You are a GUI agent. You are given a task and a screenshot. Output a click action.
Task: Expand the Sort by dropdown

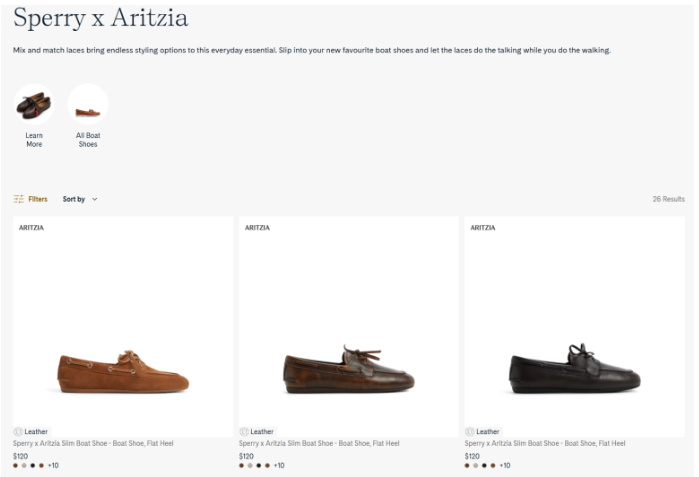click(80, 199)
